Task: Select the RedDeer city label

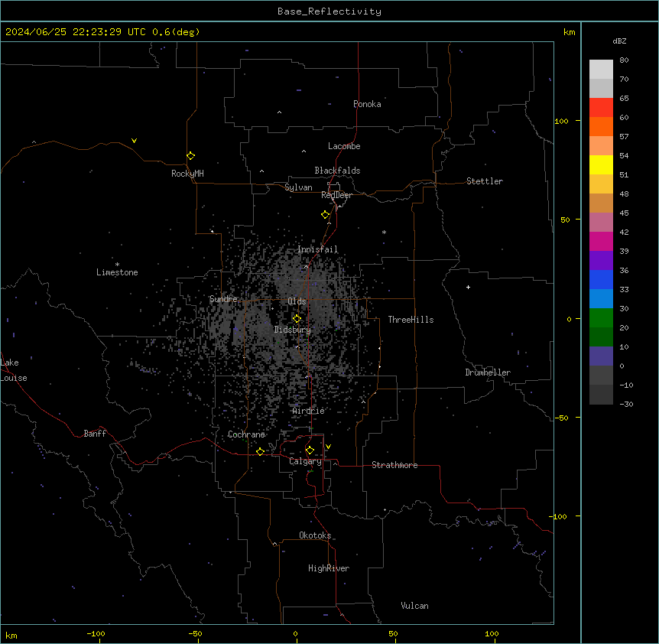Action: click(x=336, y=195)
